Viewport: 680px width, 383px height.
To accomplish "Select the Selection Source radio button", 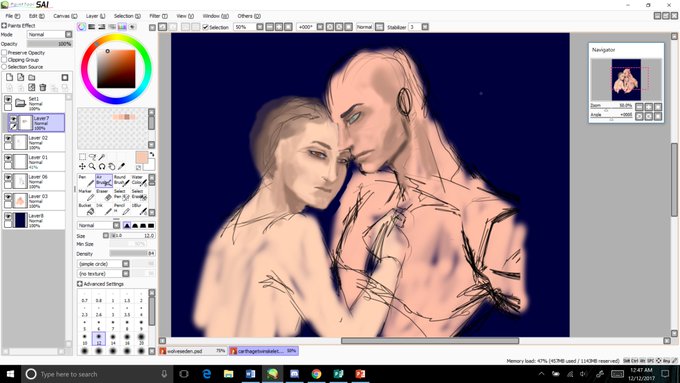I will [4, 67].
